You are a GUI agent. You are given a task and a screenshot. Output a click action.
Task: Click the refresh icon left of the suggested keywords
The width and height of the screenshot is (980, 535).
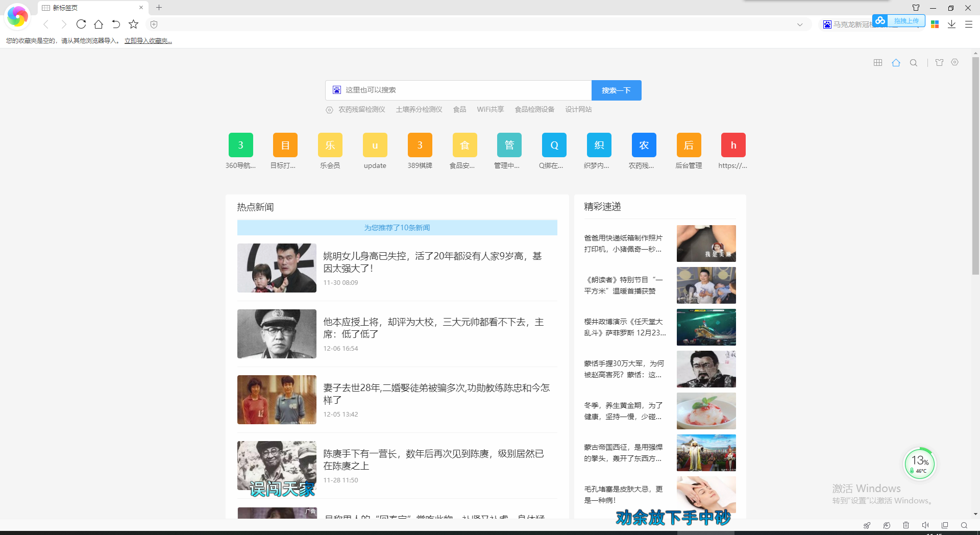(x=330, y=110)
